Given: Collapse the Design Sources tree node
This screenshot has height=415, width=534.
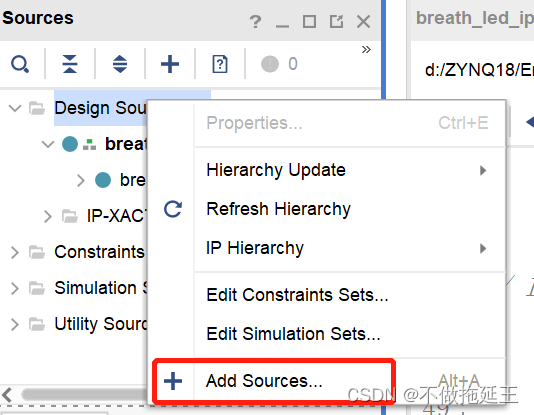Looking at the screenshot, I should (x=15, y=109).
